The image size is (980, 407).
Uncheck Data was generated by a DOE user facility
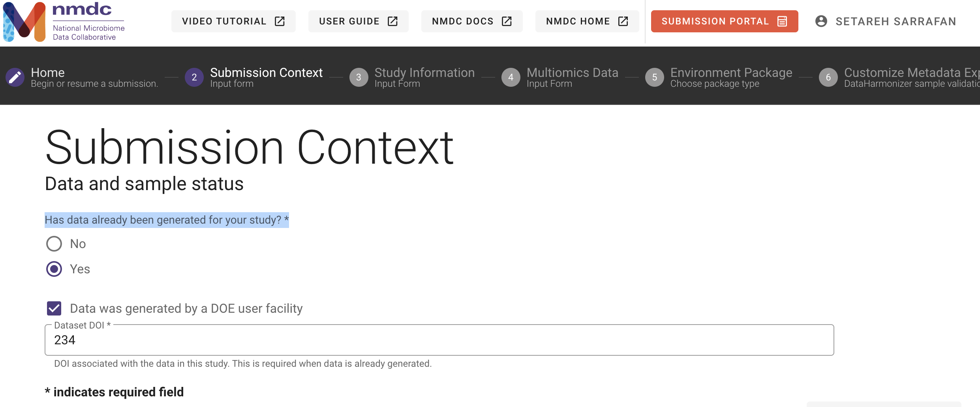coord(54,308)
